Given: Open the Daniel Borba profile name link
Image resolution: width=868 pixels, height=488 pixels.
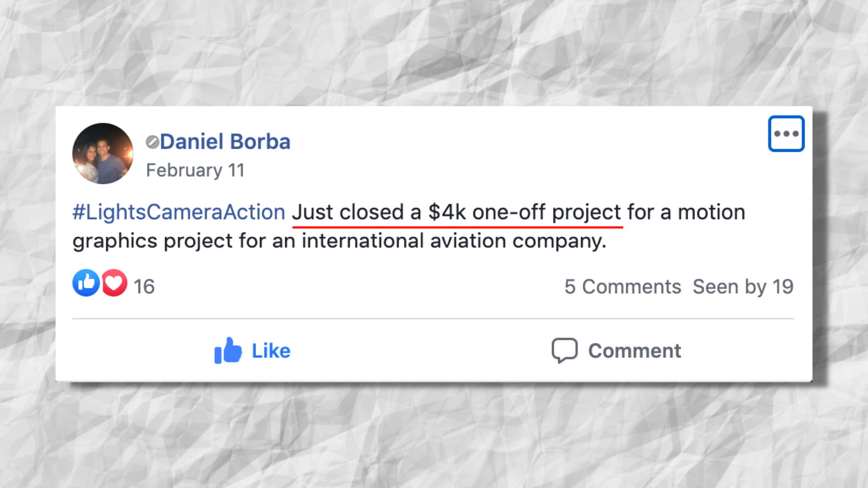Looking at the screenshot, I should (x=225, y=142).
